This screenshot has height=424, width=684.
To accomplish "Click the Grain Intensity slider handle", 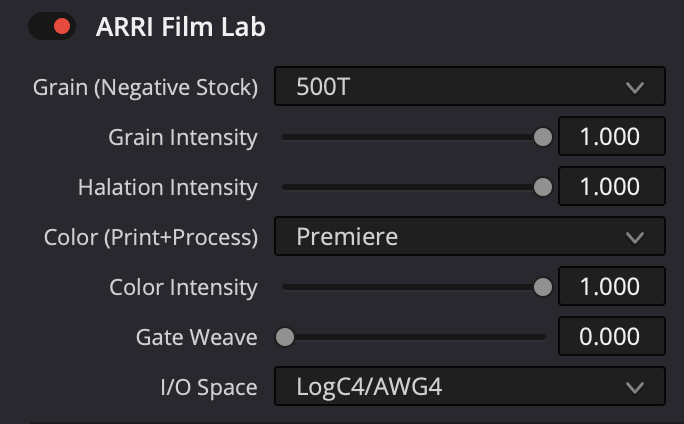I will tap(543, 137).
